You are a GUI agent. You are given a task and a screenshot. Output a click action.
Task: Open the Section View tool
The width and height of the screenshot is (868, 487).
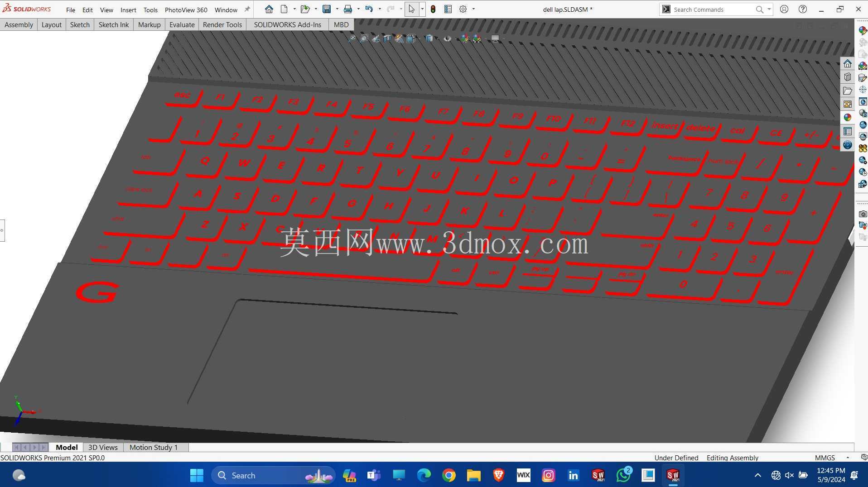(x=387, y=39)
